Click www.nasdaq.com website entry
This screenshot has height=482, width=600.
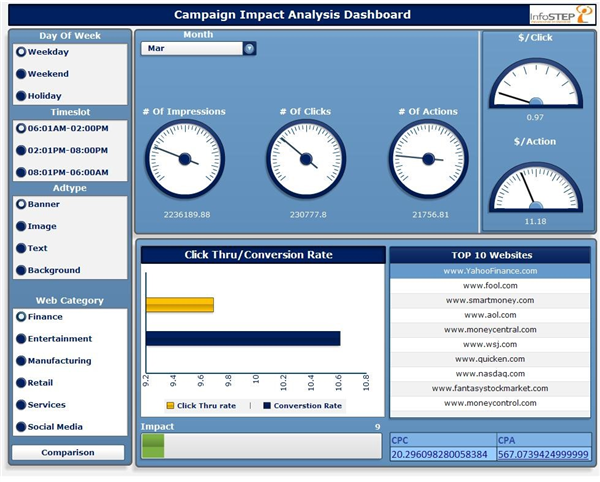coord(490,373)
